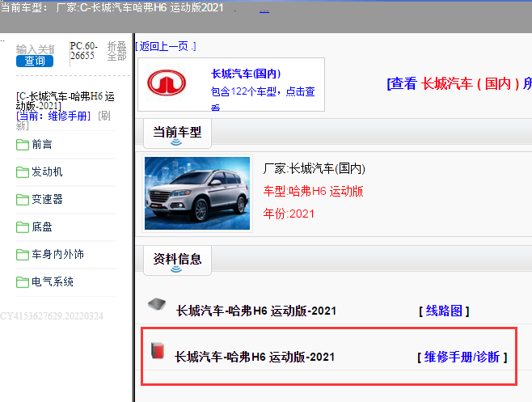Click the red book icon beside 维修手册 row
Viewport: 532px width, 402px height.
(x=158, y=351)
